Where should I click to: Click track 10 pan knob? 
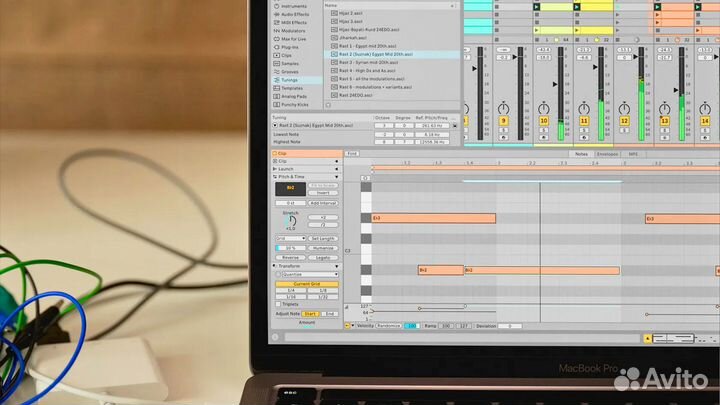[544, 108]
